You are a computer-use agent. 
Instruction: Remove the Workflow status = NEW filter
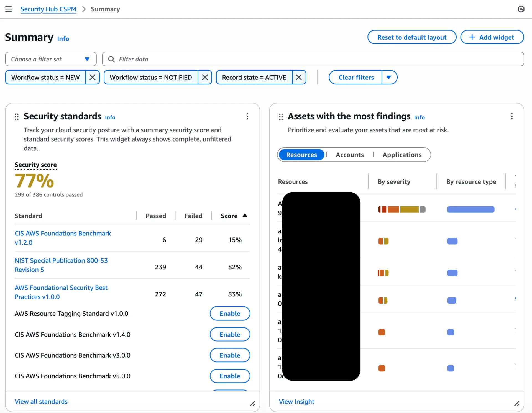tap(93, 77)
